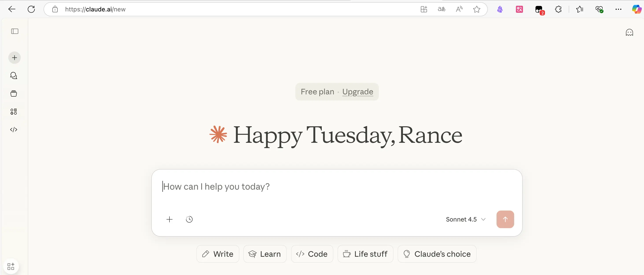Toggle incognito ghost chat mode
Viewport: 644px width, 275px height.
(629, 33)
